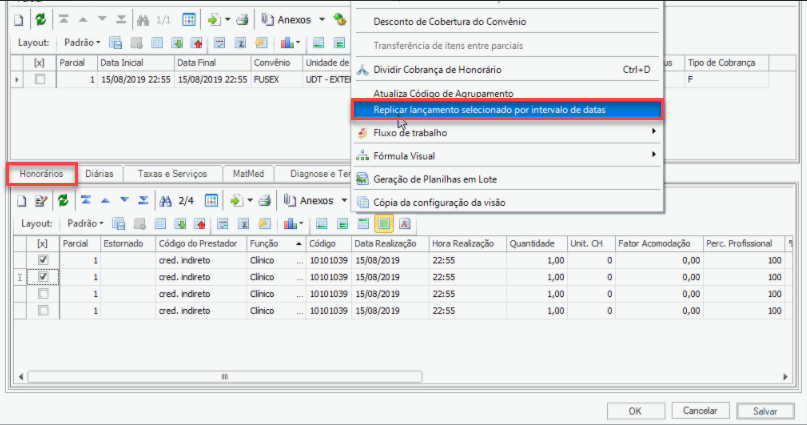Select the FUSEX convênio cell

(x=276, y=80)
